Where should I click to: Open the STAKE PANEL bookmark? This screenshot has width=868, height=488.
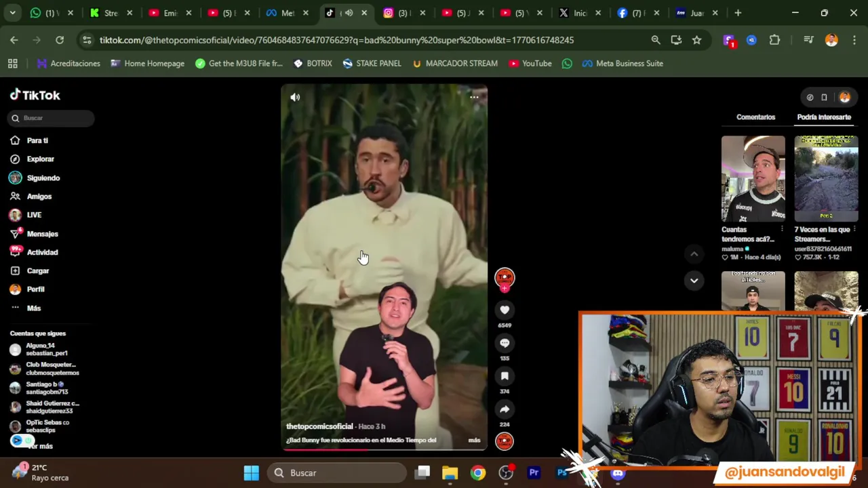372,64
